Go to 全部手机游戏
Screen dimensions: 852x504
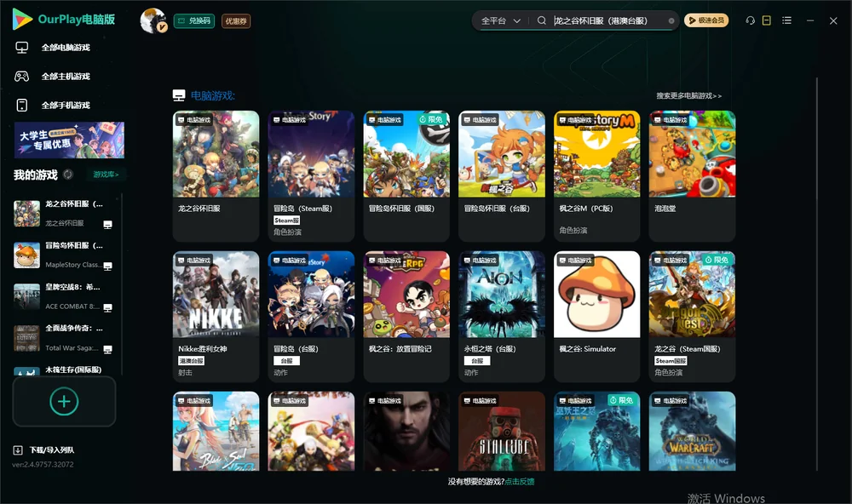(53, 106)
